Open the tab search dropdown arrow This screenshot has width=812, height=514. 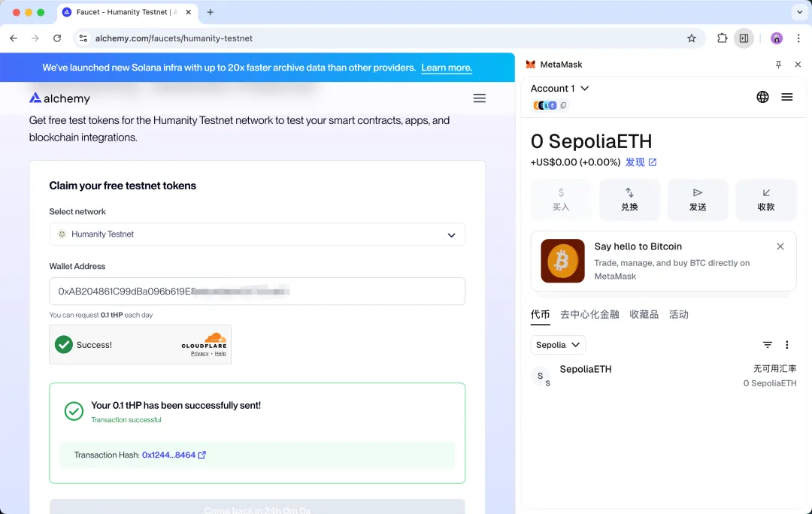click(x=799, y=13)
